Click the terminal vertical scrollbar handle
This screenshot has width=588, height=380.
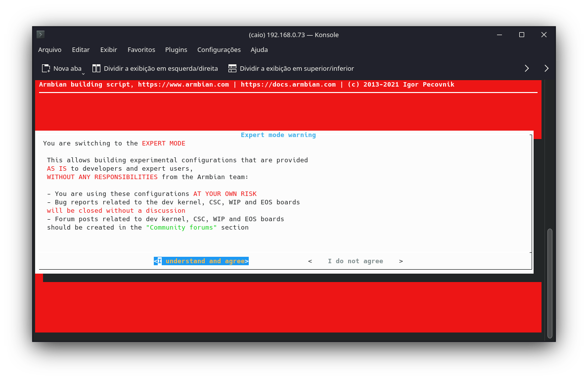pos(550,283)
